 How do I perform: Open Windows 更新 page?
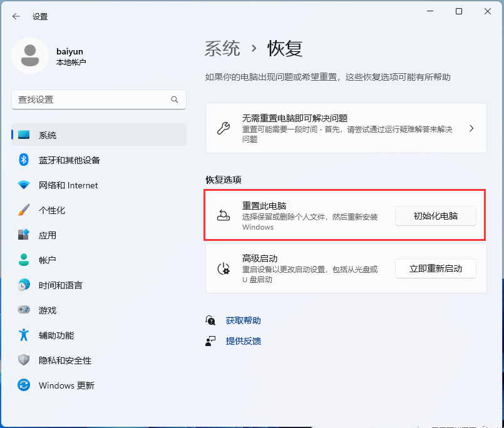(99, 385)
